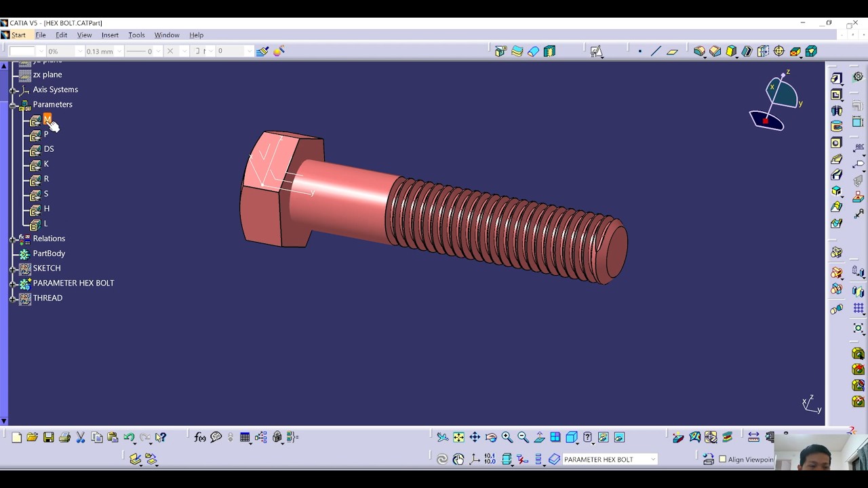Click the Zoom In magnifier
This screenshot has height=488, width=868.
point(507,438)
